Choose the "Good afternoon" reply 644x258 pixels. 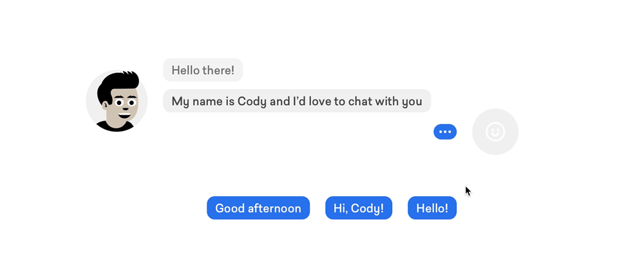(258, 208)
